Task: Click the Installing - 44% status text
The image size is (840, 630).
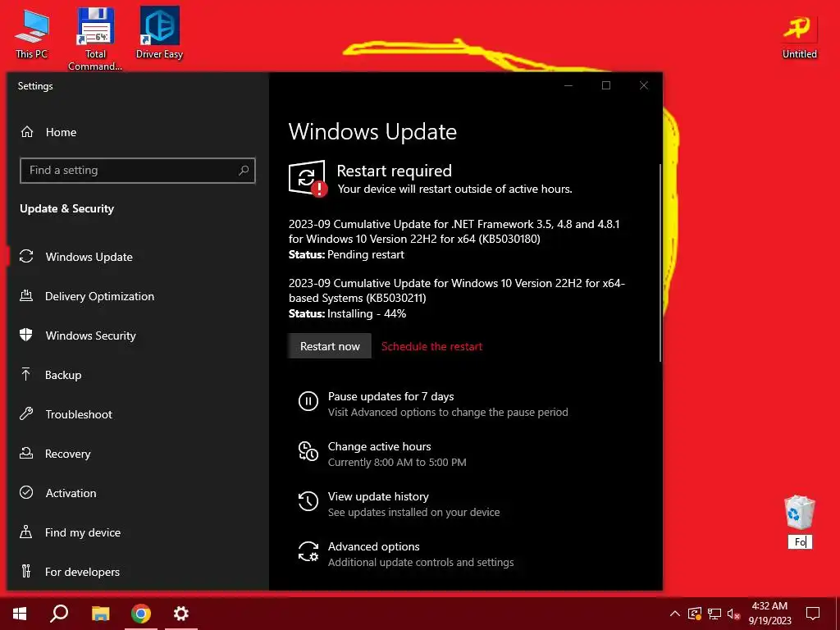Action: (367, 313)
